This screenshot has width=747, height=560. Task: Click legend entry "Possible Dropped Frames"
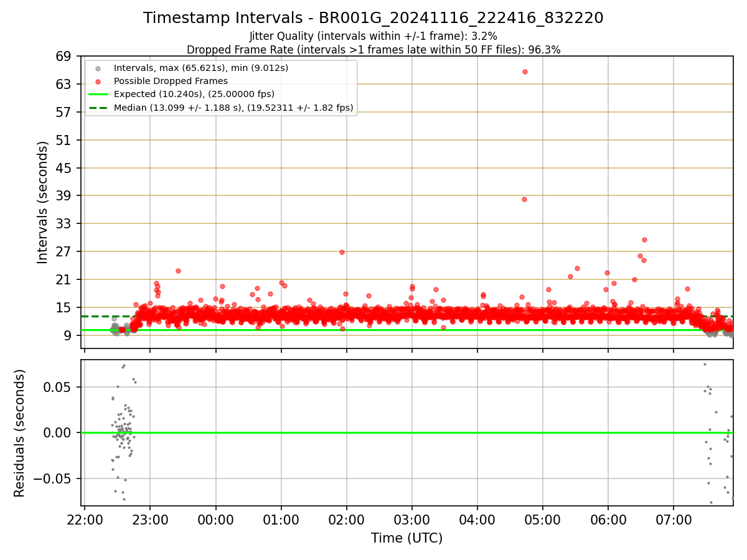[171, 81]
